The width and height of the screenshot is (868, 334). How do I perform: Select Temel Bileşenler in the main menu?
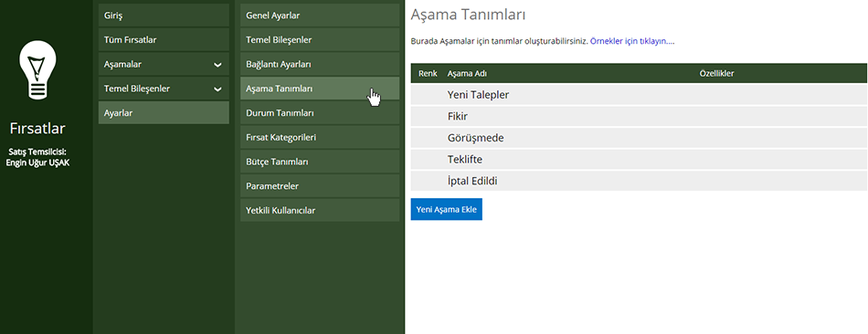[x=164, y=89]
